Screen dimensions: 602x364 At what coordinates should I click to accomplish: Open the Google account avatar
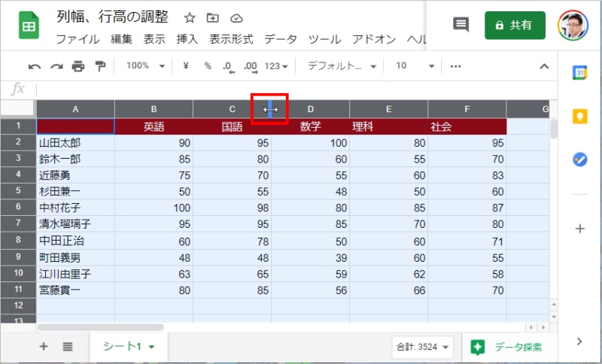[573, 26]
